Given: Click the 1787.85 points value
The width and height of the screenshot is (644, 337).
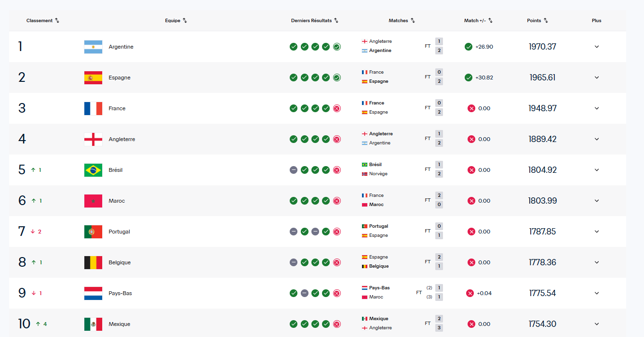Looking at the screenshot, I should [x=542, y=232].
